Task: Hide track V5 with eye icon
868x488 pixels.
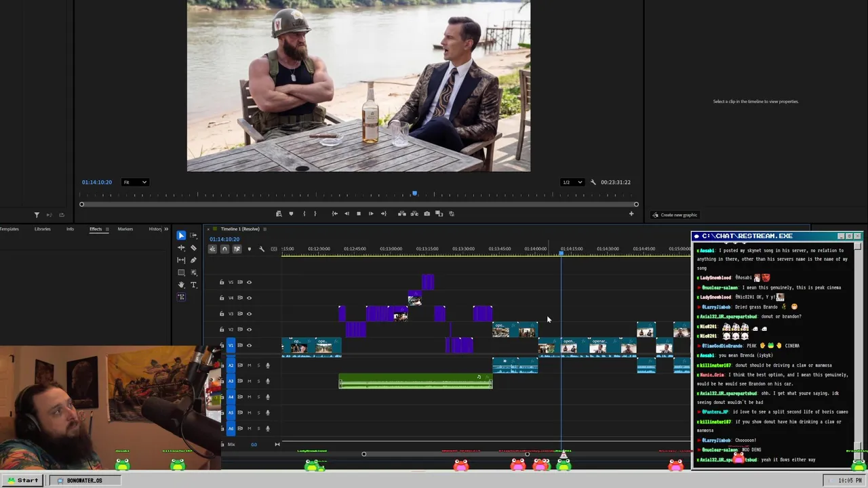Action: 250,282
